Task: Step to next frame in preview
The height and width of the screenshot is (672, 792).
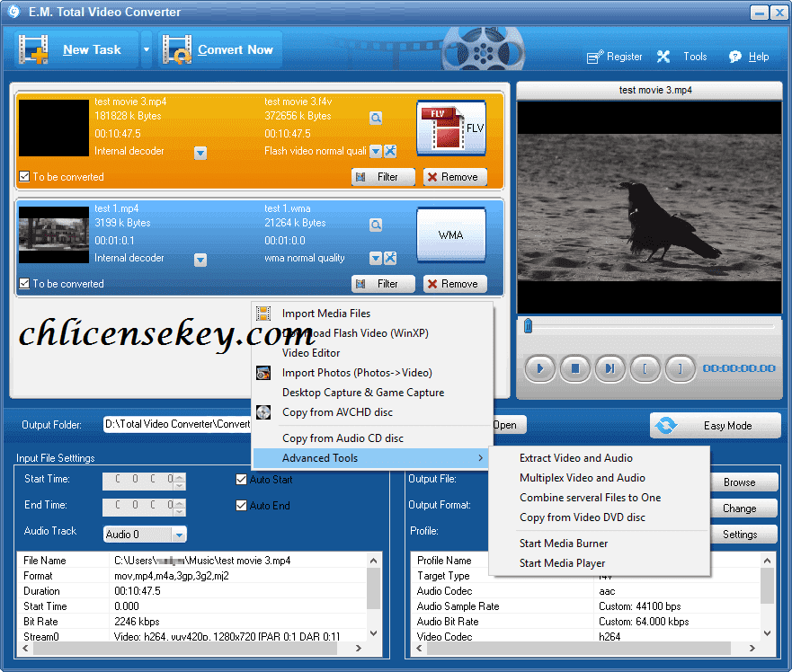Action: (x=610, y=368)
